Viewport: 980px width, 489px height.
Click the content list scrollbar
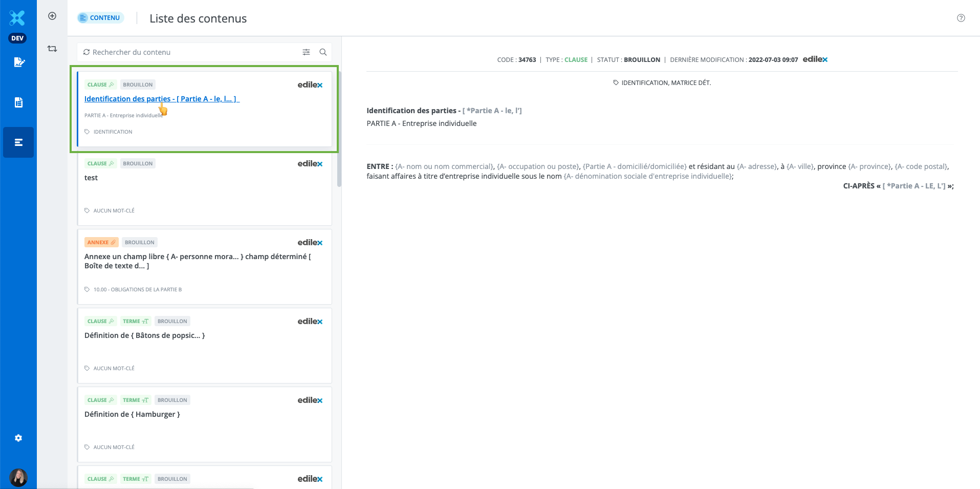339,128
